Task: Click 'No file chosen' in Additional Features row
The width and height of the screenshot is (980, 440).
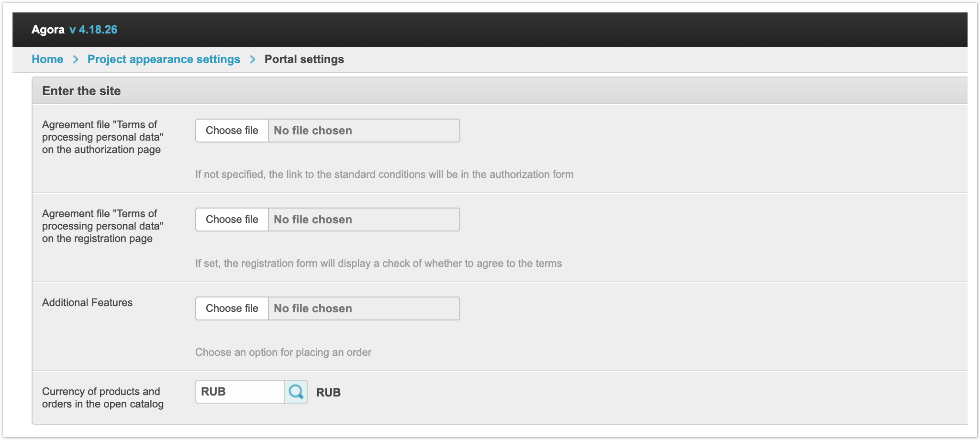Action: coord(313,308)
